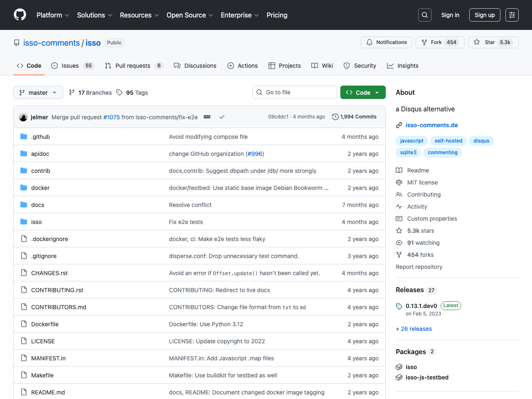Screen dimensions: 532x399
Task: Select the javascript topic tag
Action: pos(411,141)
